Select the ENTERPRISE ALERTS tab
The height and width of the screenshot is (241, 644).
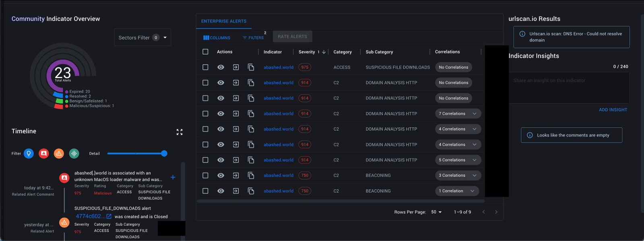click(224, 21)
